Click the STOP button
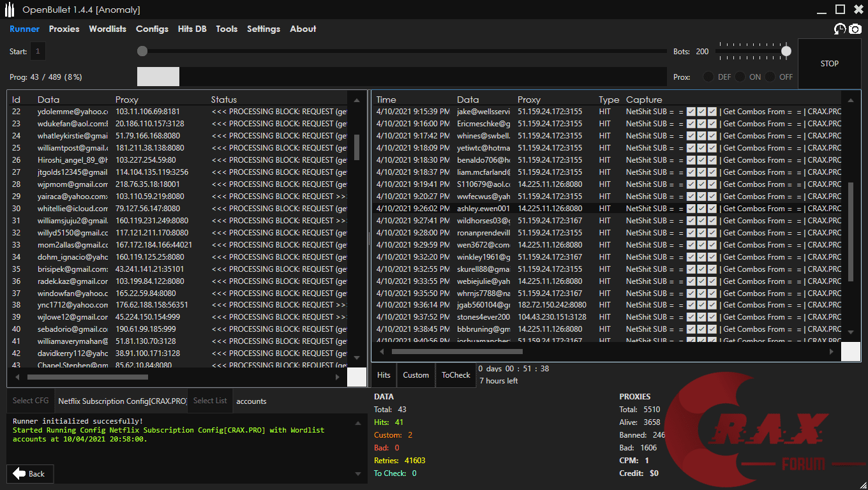 pos(830,64)
